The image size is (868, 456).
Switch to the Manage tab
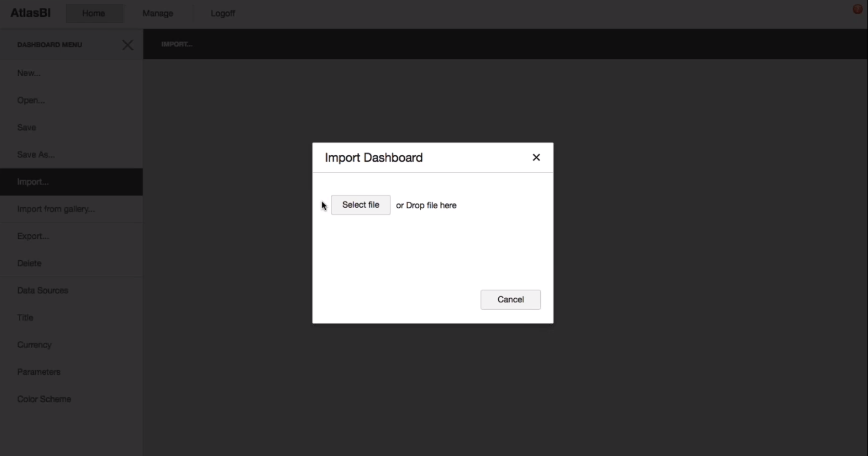(x=158, y=14)
